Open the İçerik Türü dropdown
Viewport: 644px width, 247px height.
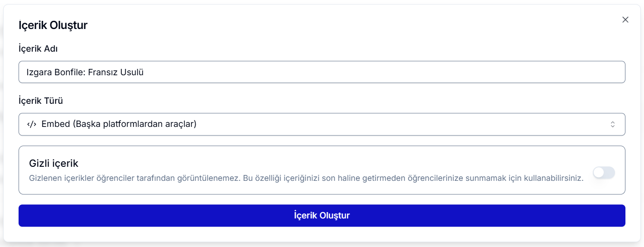coord(322,124)
